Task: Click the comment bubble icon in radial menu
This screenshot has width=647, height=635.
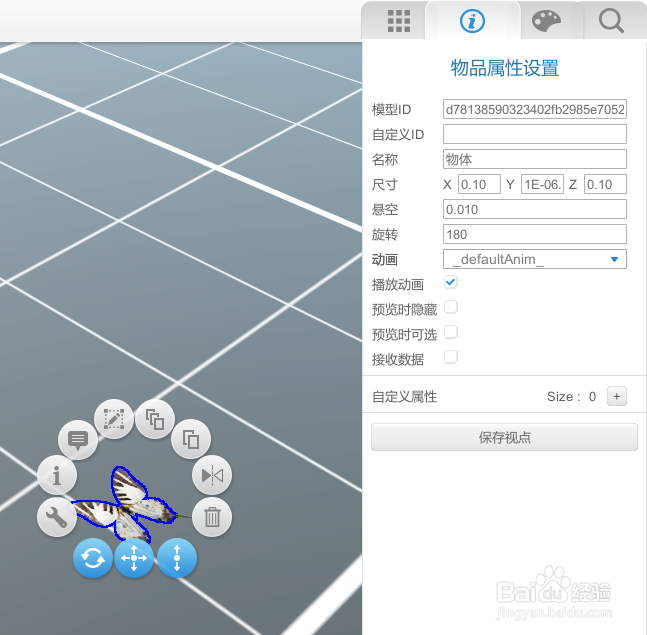Action: tap(78, 440)
